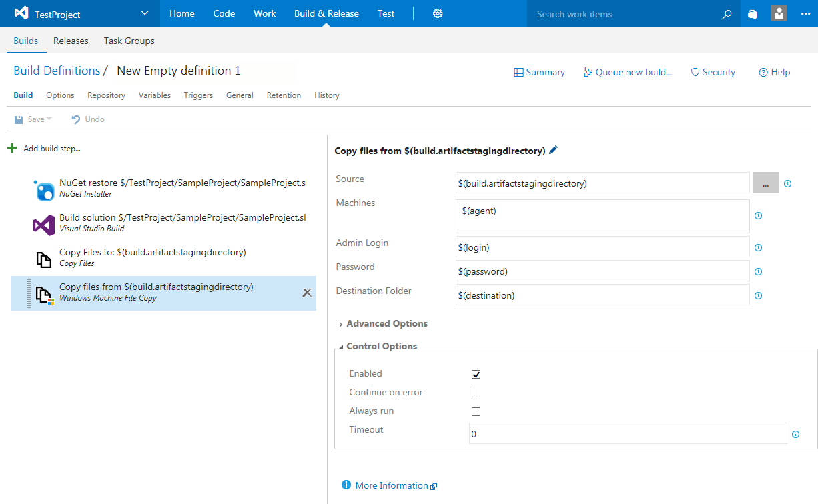Click the pencil icon to rename step
Image resolution: width=818 pixels, height=504 pixels.
(553, 151)
